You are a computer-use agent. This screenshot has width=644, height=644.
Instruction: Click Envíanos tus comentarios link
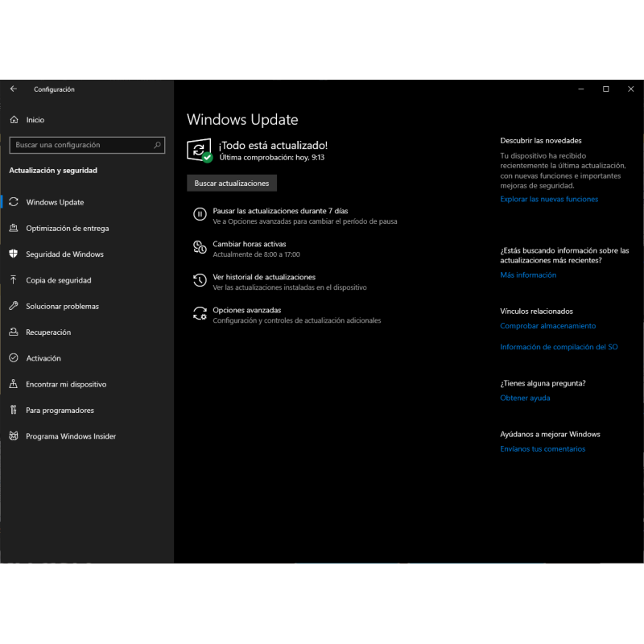point(542,449)
